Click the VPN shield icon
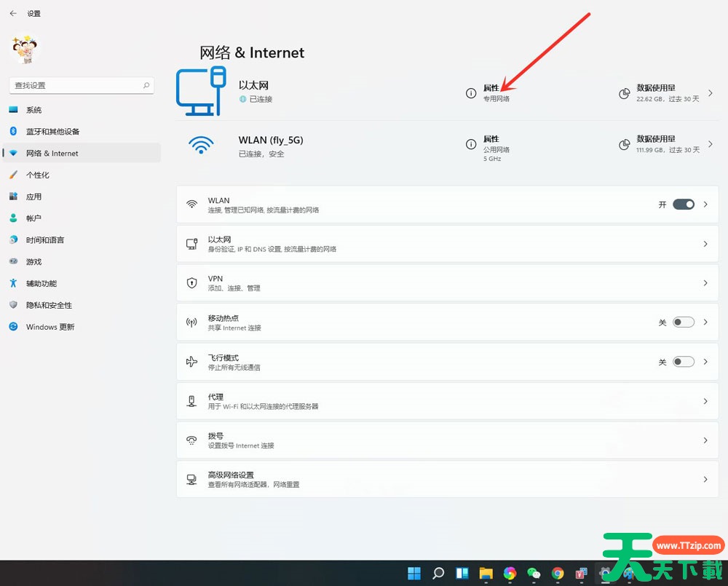 click(x=192, y=283)
